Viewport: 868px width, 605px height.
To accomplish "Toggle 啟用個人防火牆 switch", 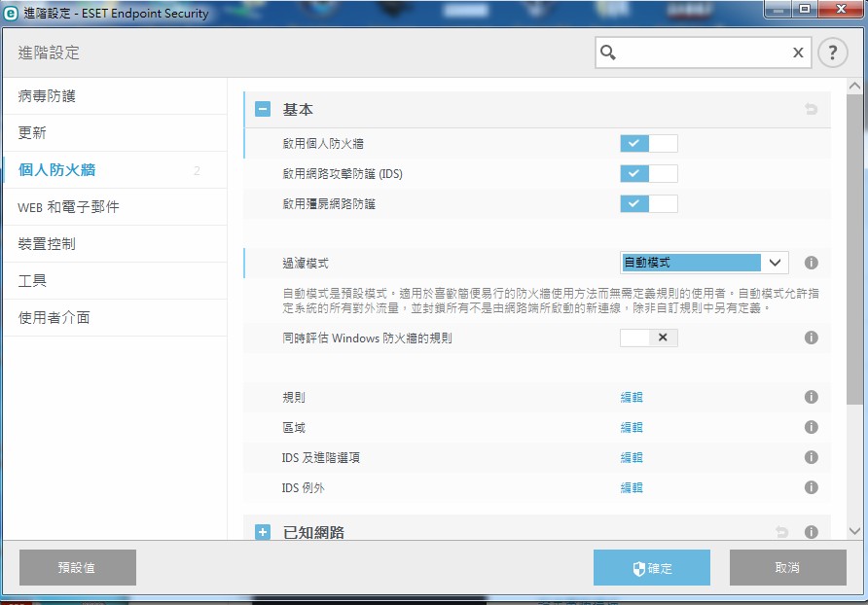I will (649, 144).
